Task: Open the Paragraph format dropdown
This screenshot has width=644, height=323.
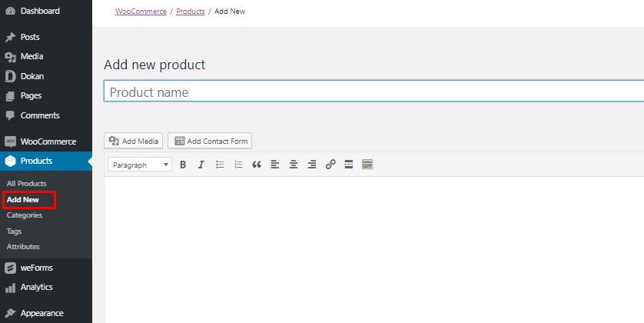Action: click(140, 165)
